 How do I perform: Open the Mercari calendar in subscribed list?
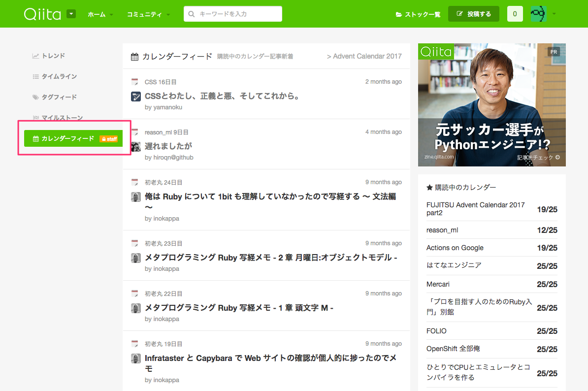point(438,284)
